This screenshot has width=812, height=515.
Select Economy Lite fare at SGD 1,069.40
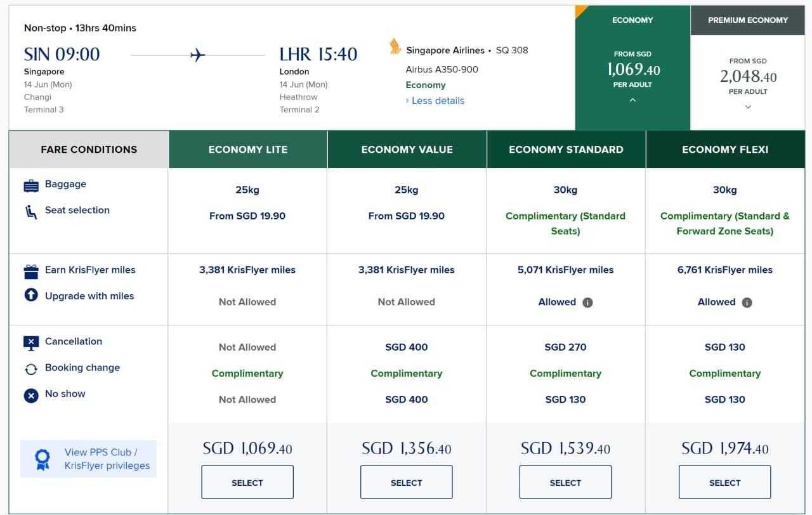tap(247, 482)
